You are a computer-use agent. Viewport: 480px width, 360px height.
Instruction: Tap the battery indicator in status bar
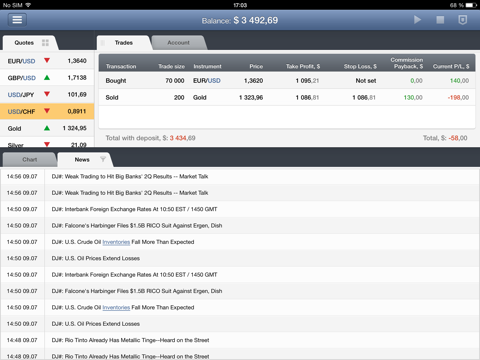coord(471,5)
